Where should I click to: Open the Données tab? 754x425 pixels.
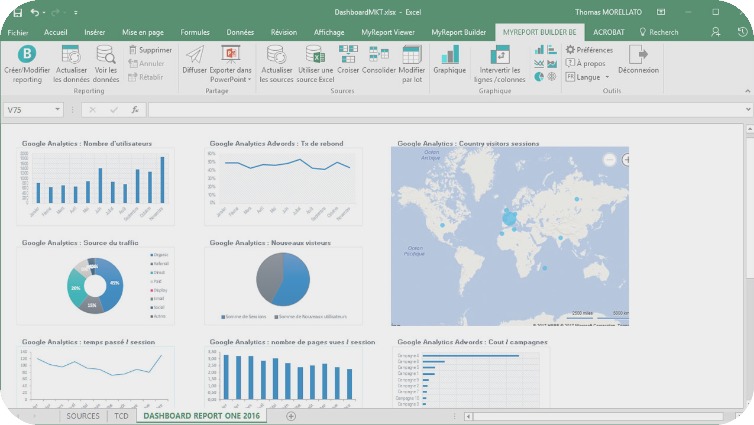tap(240, 32)
